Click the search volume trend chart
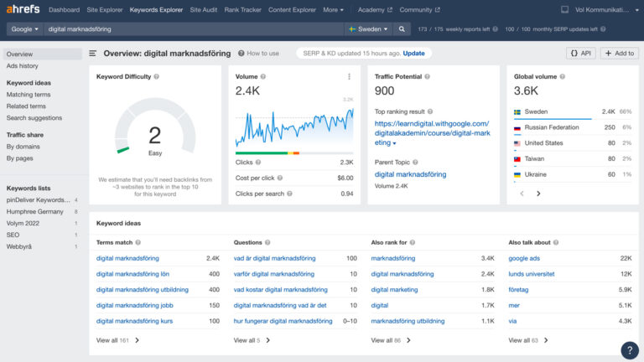 point(294,127)
